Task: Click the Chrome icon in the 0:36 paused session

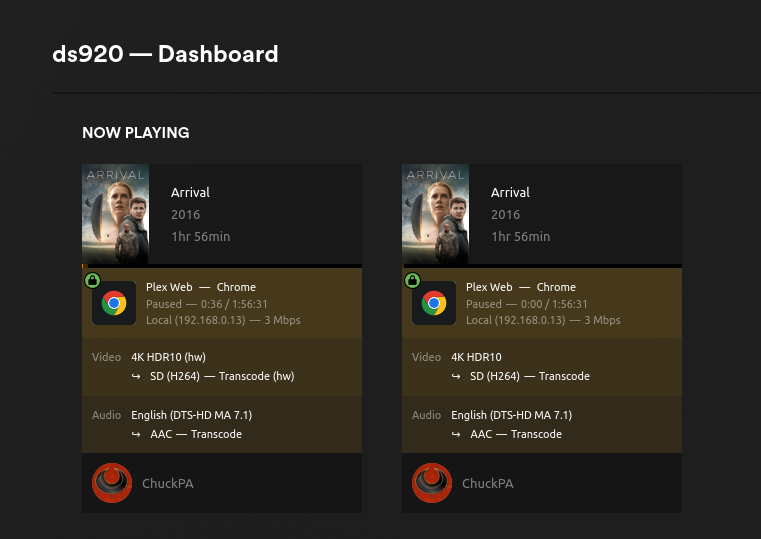Action: 114,303
